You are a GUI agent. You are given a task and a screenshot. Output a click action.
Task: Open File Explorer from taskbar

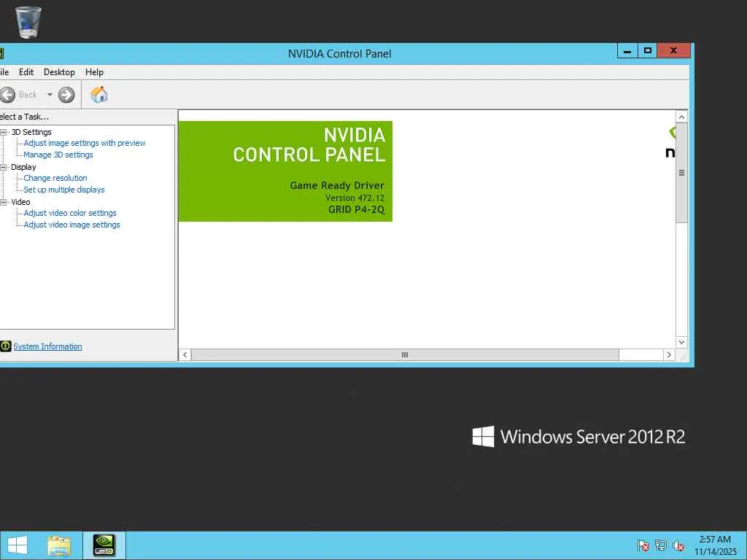pos(59,545)
